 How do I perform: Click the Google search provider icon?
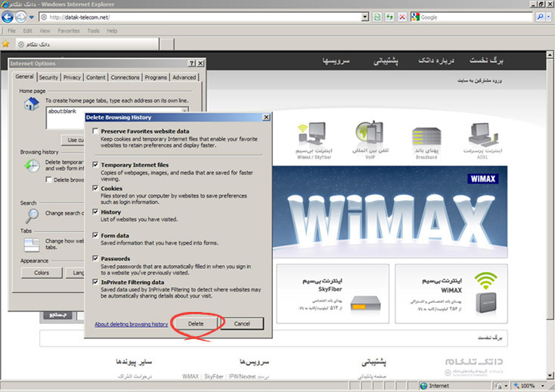pyautogui.click(x=416, y=17)
